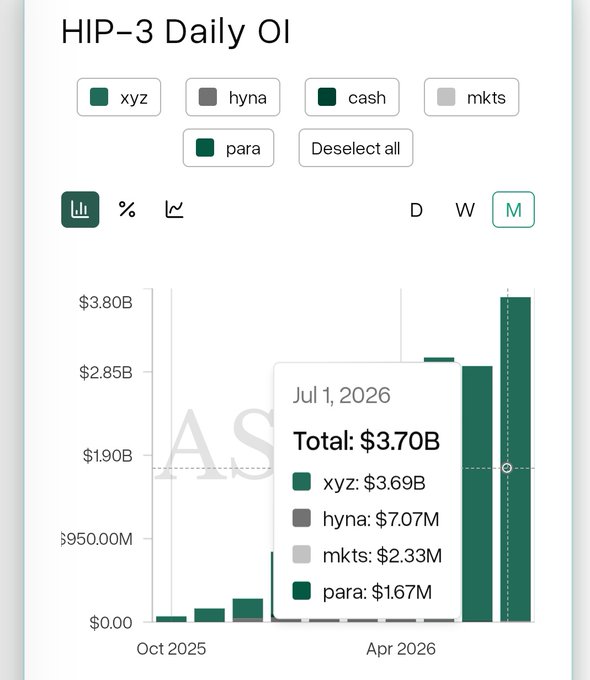Click the hover marker on Jul bar
The width and height of the screenshot is (590, 680).
507,468
